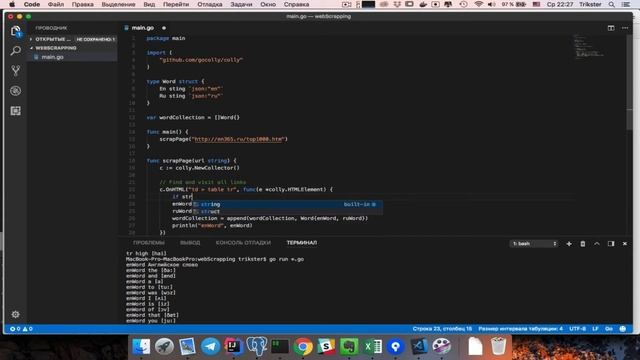Choose 'struct' autocomplete suggestion
The height and width of the screenshot is (360, 640).
click(x=287, y=211)
